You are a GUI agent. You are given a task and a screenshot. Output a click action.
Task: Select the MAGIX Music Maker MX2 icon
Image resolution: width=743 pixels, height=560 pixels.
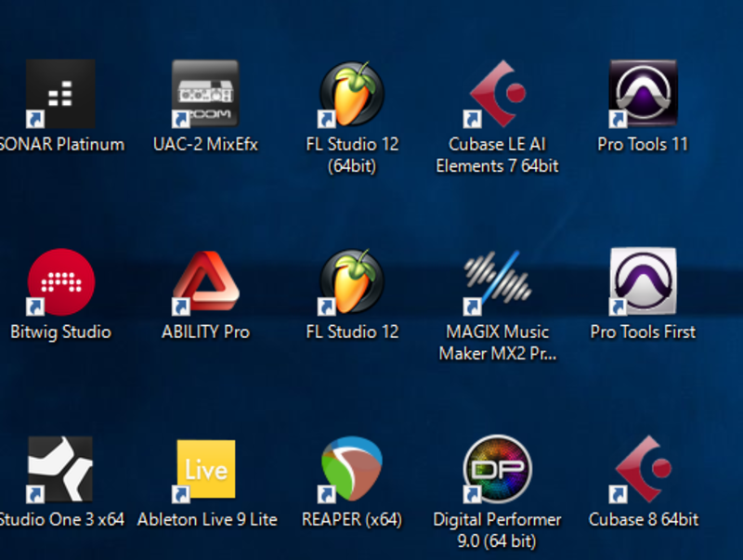tap(498, 282)
